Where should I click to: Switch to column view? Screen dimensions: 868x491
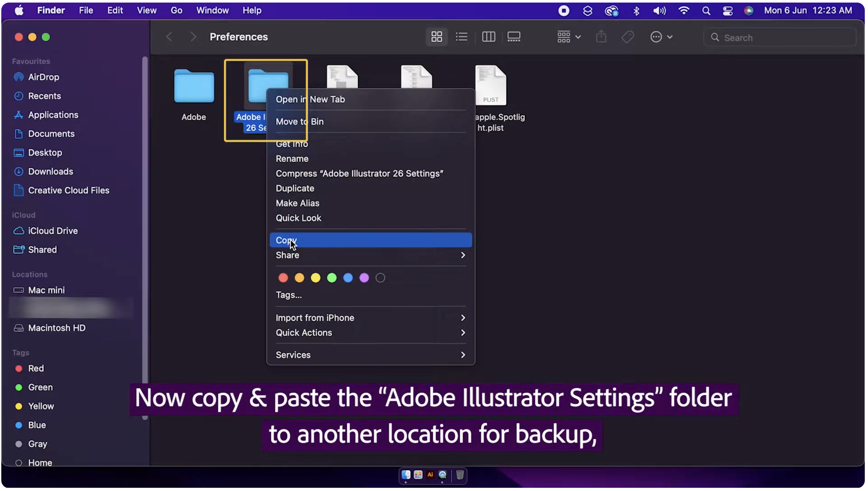pos(488,36)
